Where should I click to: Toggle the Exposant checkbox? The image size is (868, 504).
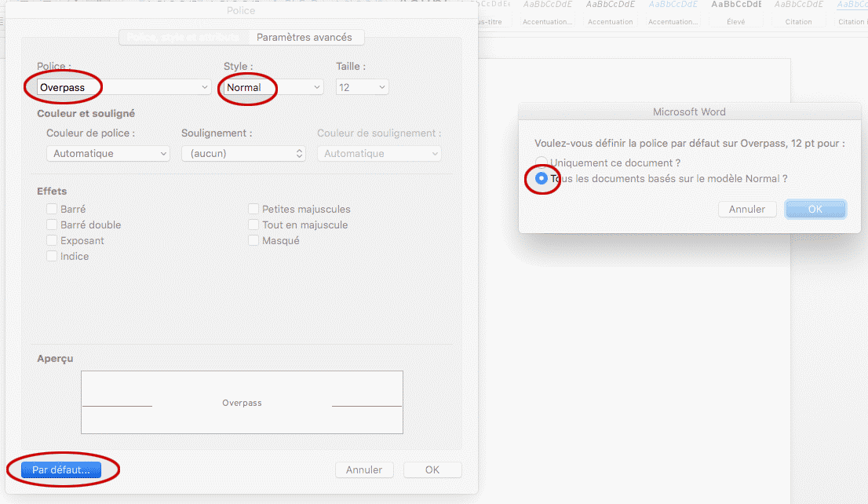52,240
